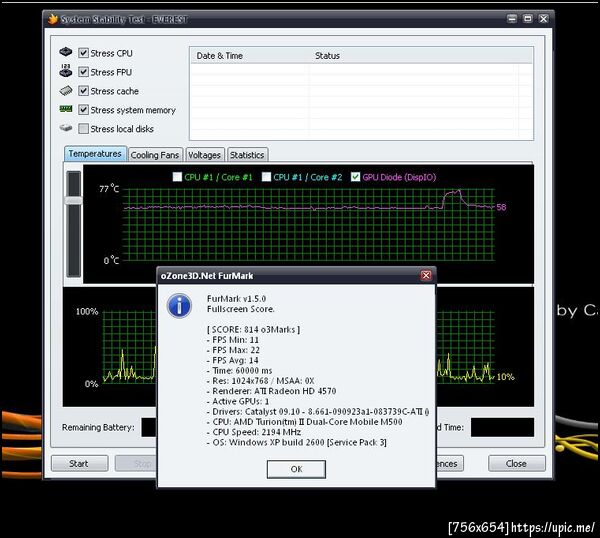The height and width of the screenshot is (538, 600).
Task: Uncheck the Stress FPU checkbox
Action: point(83,72)
